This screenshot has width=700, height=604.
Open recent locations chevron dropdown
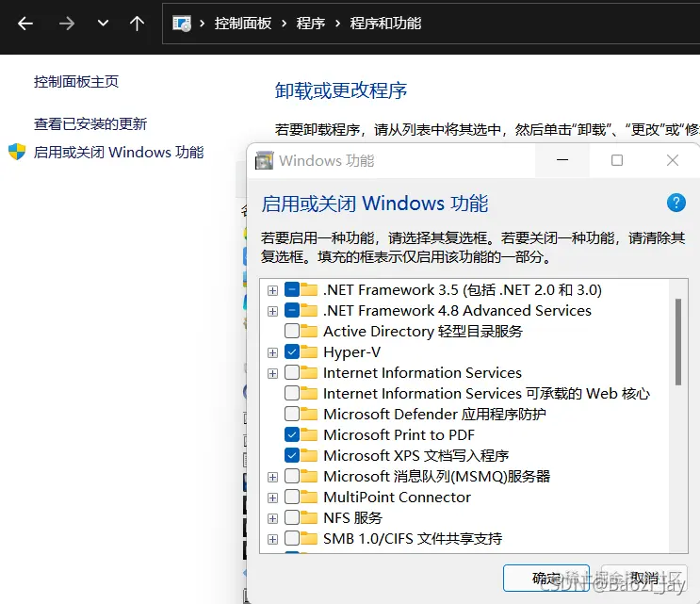(103, 23)
